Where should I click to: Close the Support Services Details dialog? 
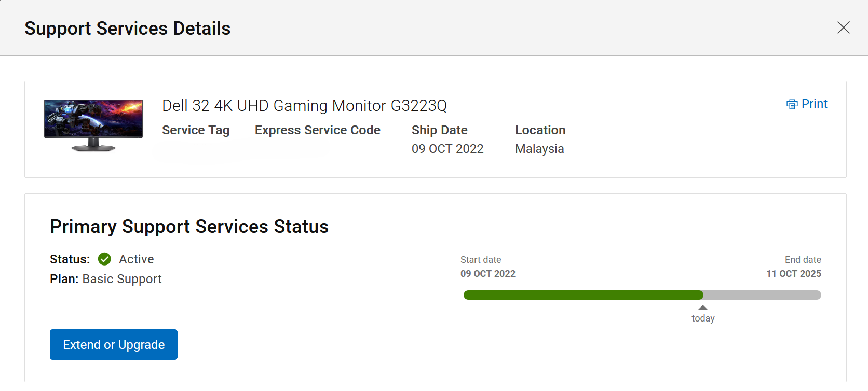coord(844,27)
